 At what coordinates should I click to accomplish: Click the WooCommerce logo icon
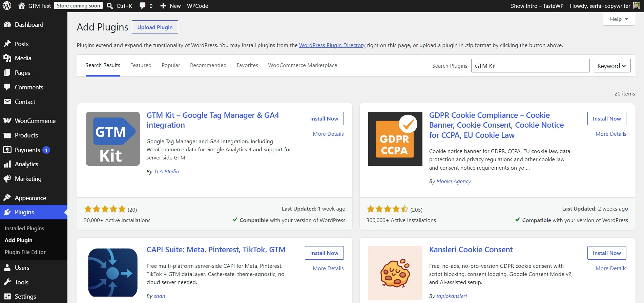click(x=7, y=121)
